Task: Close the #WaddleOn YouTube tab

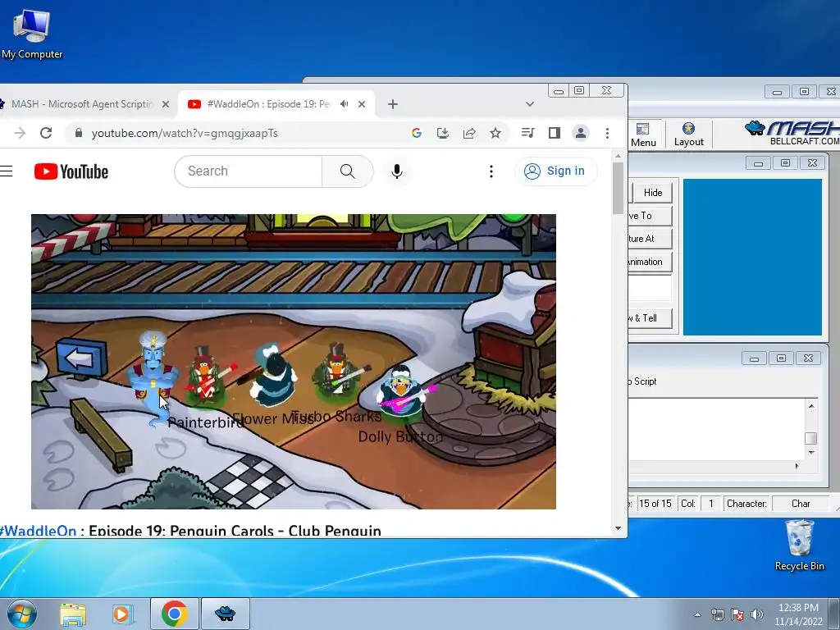Action: pyautogui.click(x=362, y=104)
